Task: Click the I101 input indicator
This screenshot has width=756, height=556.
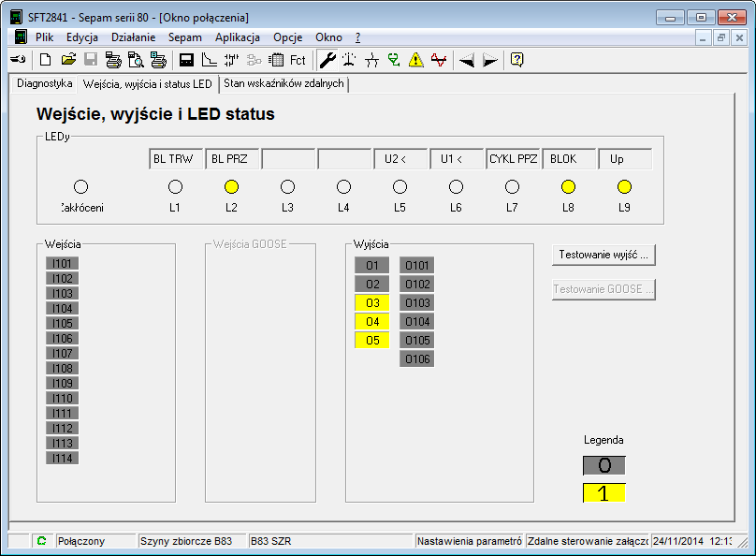Action: pyautogui.click(x=62, y=263)
